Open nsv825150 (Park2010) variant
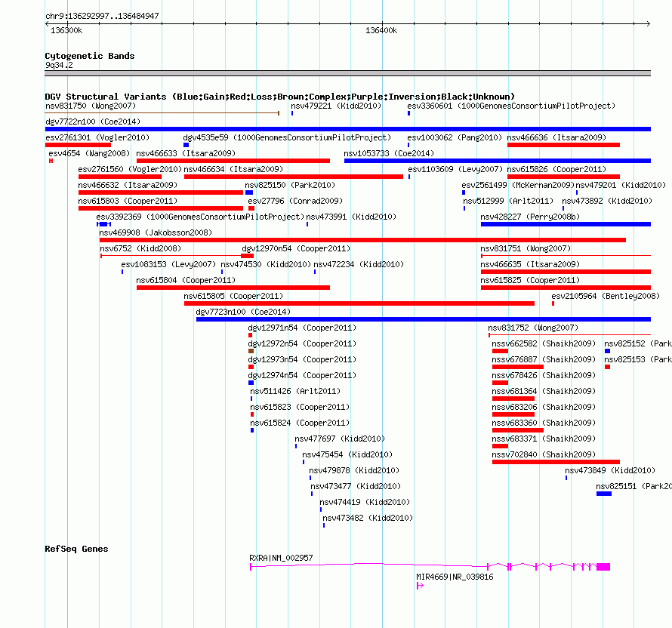 coord(290,185)
